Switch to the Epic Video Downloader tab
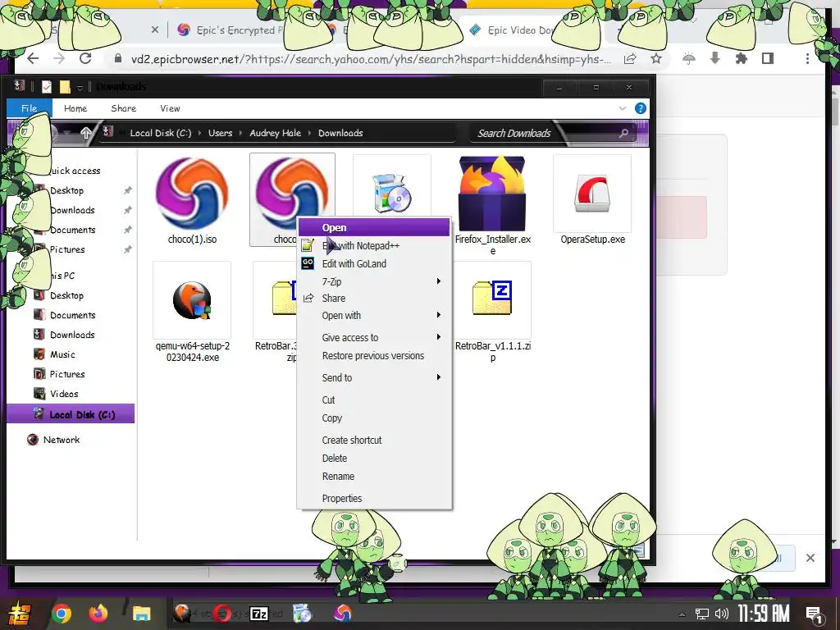This screenshot has width=840, height=630. [x=519, y=30]
